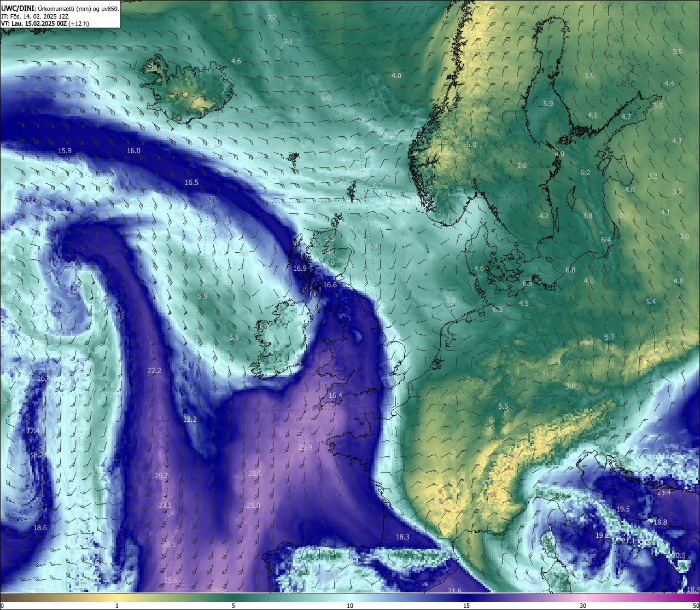700x610 pixels.
Task: Click the 12.2 precipitation value
Action: pos(190,419)
